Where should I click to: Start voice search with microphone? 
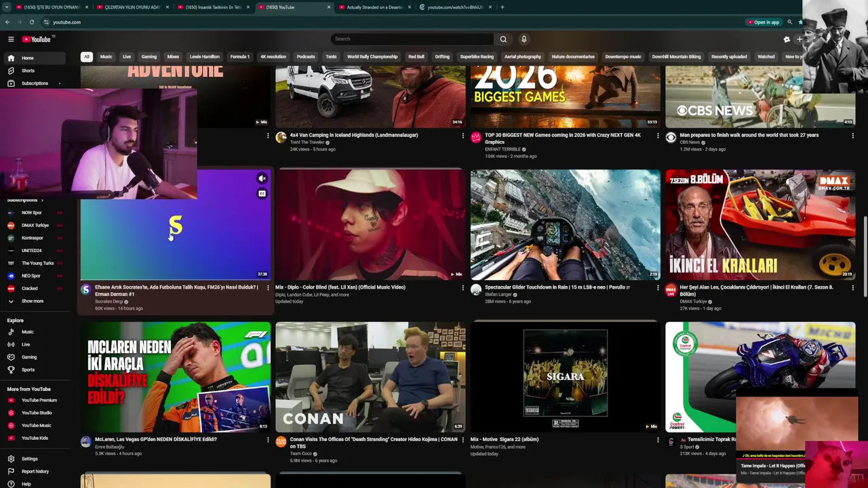tap(524, 39)
